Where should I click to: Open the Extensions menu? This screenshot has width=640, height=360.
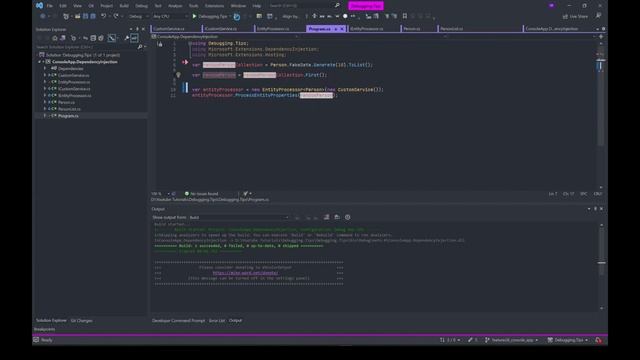214,6
